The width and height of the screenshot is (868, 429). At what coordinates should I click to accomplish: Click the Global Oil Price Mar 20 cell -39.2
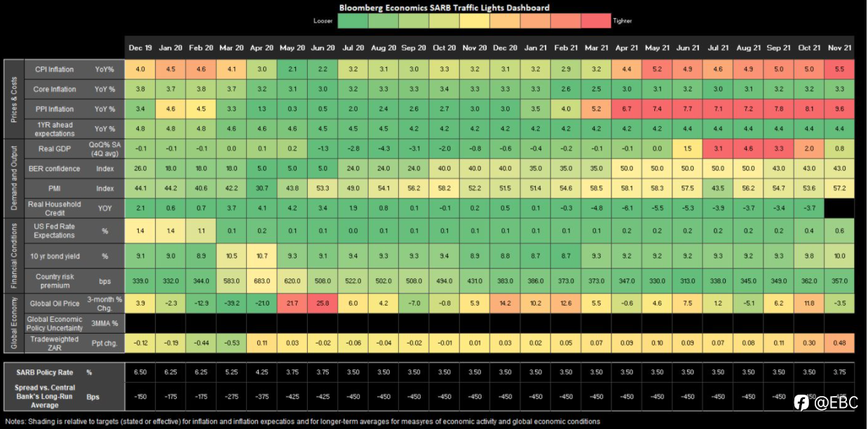tap(231, 304)
